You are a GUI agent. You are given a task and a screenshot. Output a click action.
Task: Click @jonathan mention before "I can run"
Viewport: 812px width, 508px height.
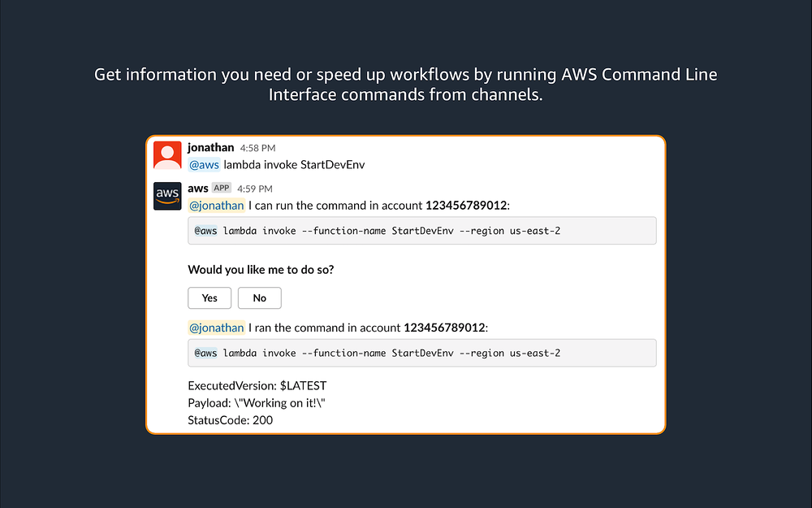[x=216, y=206]
